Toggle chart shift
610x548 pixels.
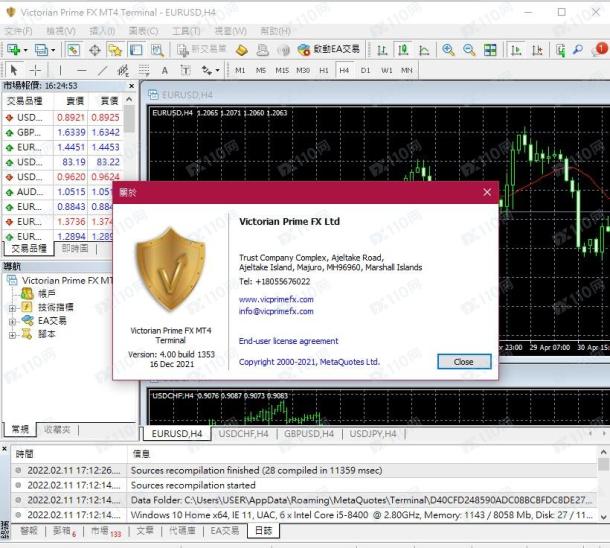coord(537,50)
